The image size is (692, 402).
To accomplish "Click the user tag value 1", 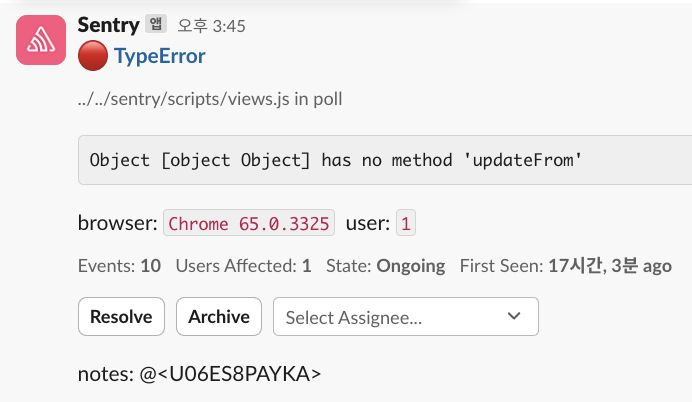I will tap(406, 223).
